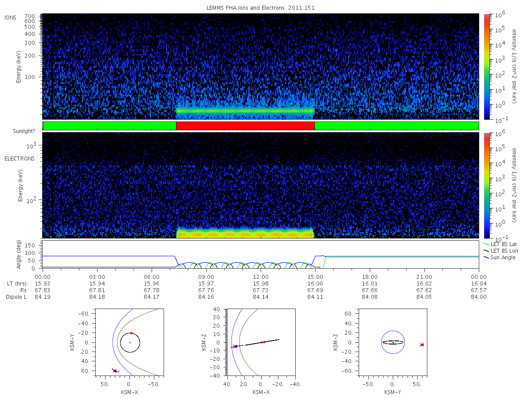
Task: Click the spacecraft marker in KSM-X KSM-Z plot
Action: point(235,346)
